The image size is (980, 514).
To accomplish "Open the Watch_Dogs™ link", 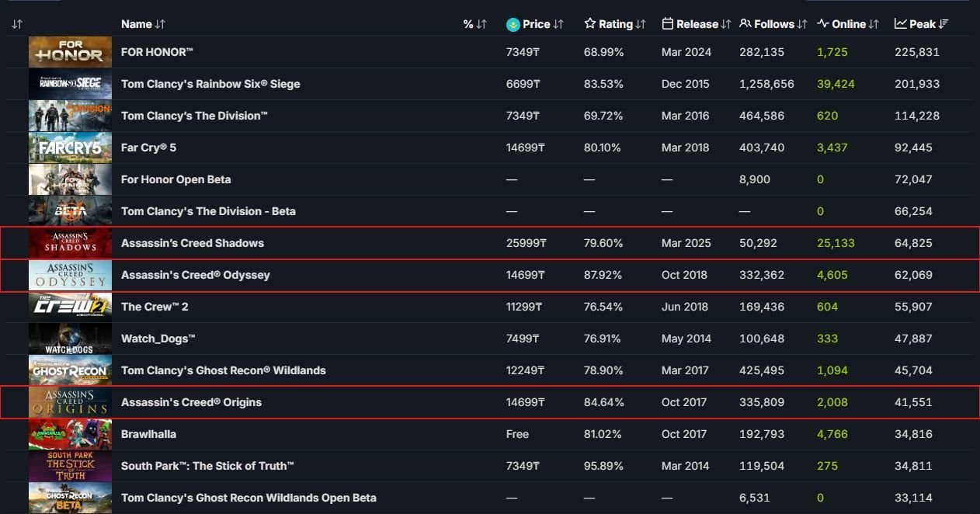I will (158, 339).
